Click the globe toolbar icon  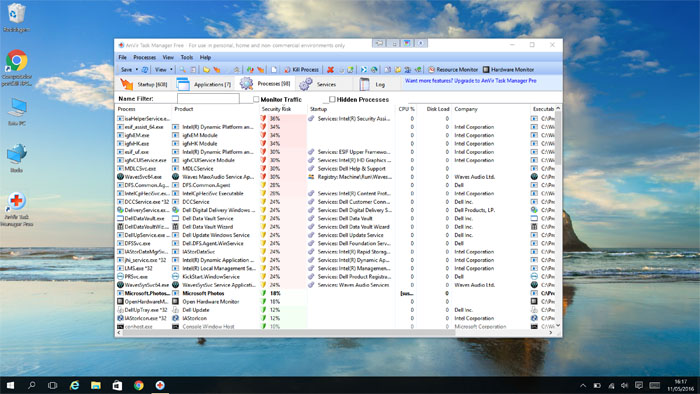374,70
